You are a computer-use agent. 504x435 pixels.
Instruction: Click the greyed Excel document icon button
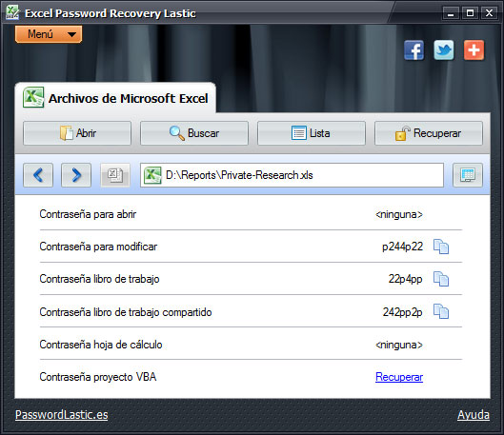pyautogui.click(x=115, y=175)
